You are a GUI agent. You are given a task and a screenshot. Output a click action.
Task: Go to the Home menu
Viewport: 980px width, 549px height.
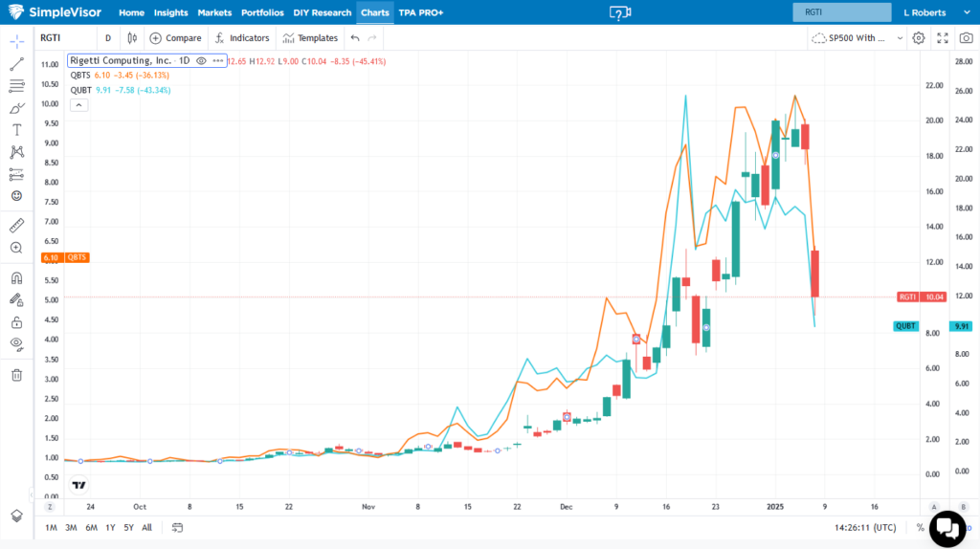click(x=131, y=12)
